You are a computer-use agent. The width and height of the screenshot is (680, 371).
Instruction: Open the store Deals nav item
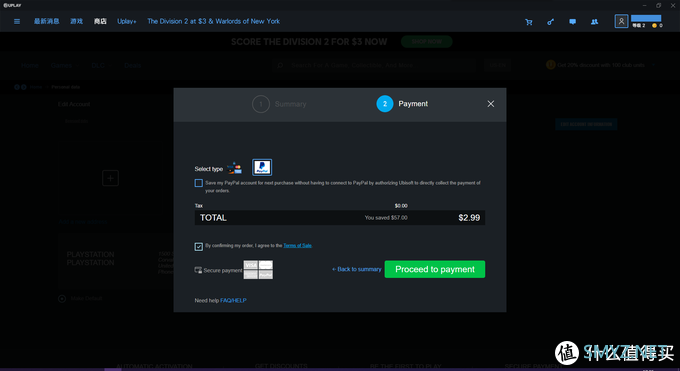click(133, 66)
